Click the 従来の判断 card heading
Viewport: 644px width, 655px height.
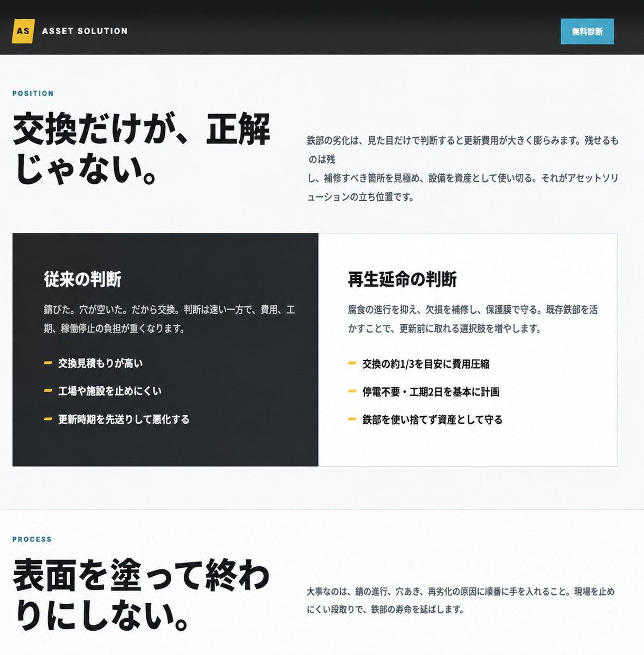82,279
